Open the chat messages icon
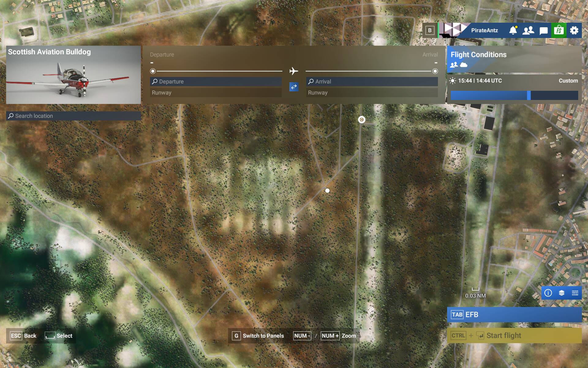 click(x=544, y=31)
